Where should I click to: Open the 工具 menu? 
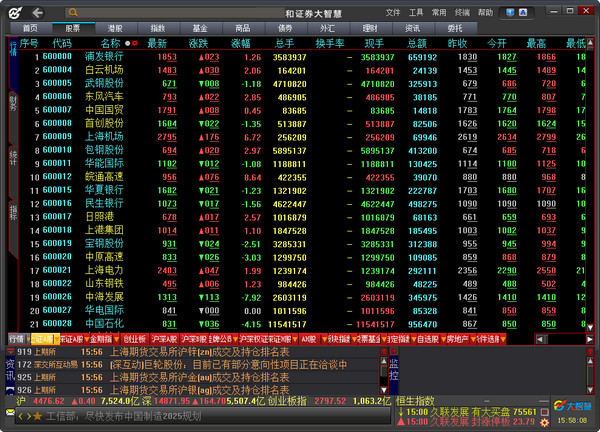click(x=416, y=11)
